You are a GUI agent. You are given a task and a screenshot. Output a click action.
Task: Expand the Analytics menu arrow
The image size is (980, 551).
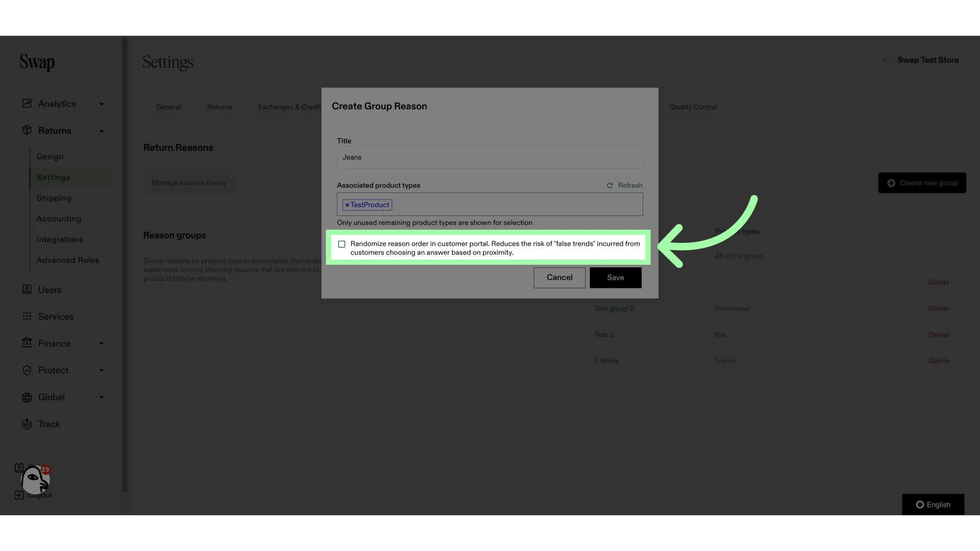102,104
